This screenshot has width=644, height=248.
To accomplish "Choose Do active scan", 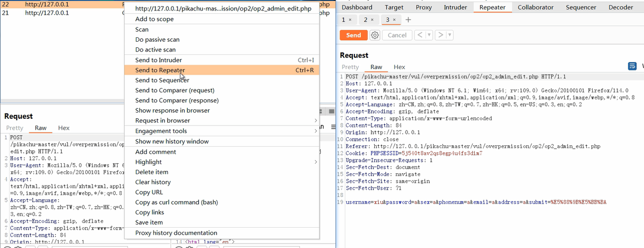I will point(222,50).
